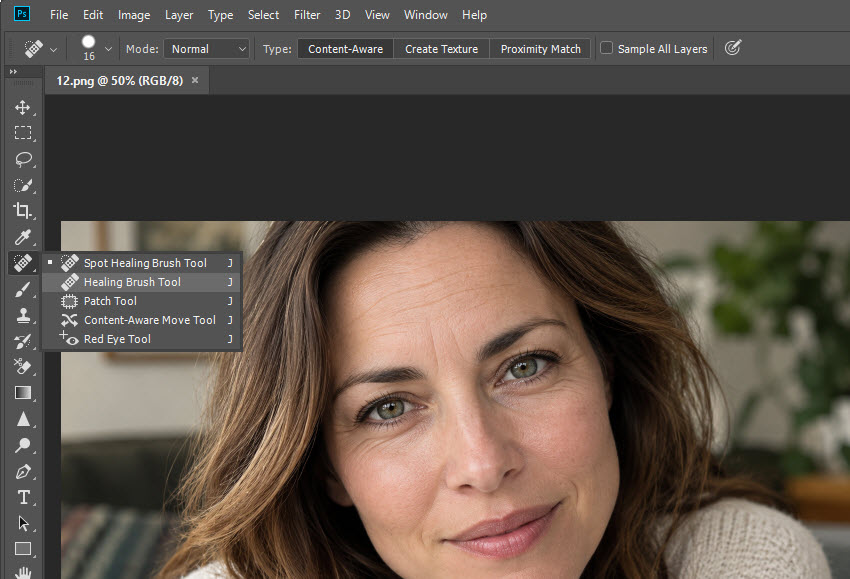This screenshot has height=579, width=850.
Task: Open the Mode dropdown set to Normal
Action: point(206,49)
